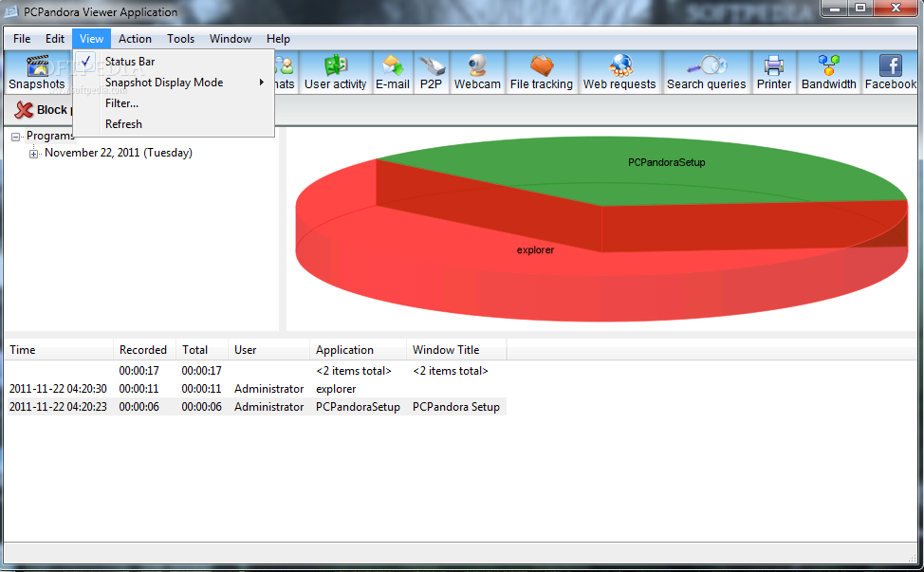Click the recorded value 00:00:17 in summary row
This screenshot has height=572, width=924.
click(x=139, y=371)
